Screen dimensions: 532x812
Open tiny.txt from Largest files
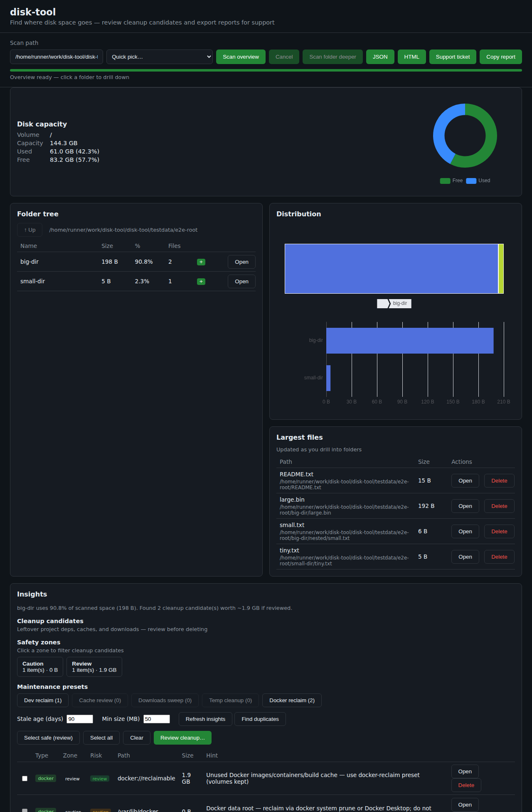pyautogui.click(x=465, y=557)
